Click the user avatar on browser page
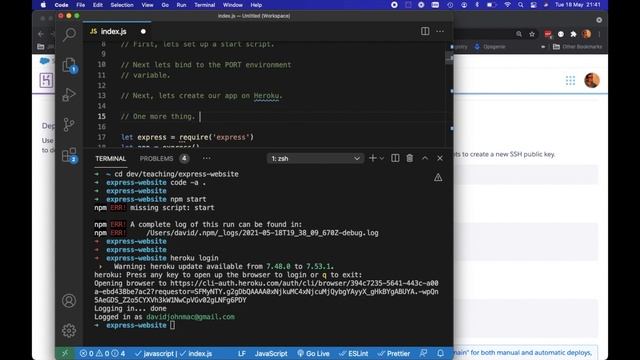The width and height of the screenshot is (640, 360). coord(592,80)
